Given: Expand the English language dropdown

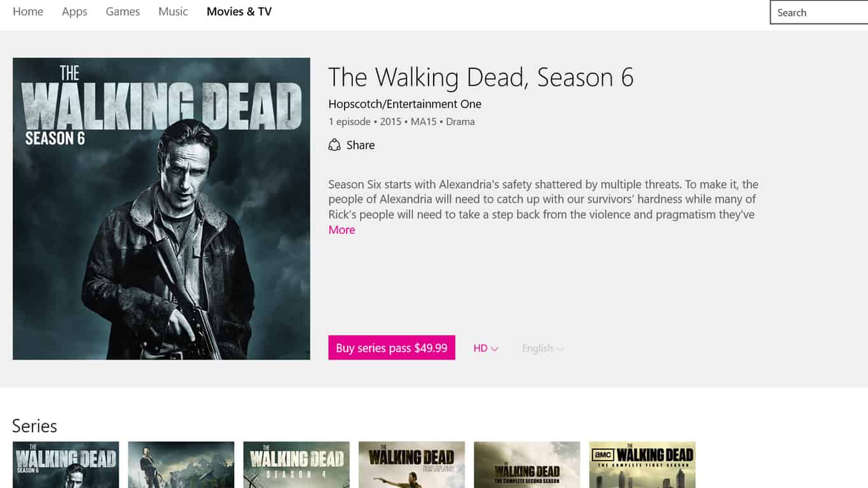Looking at the screenshot, I should [542, 348].
